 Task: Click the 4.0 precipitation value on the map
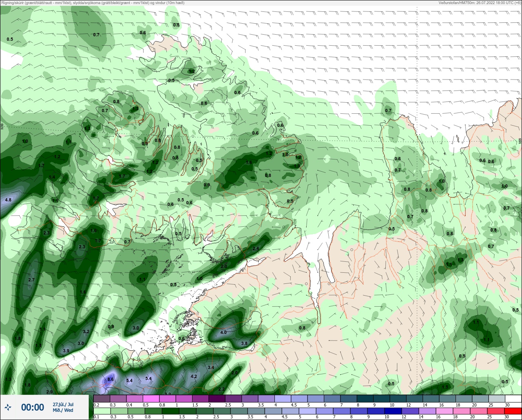(223, 332)
